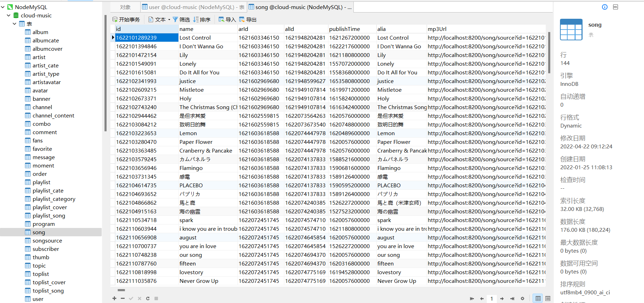644x303 pixels.
Task: Add a record with the plus icon
Action: [114, 298]
